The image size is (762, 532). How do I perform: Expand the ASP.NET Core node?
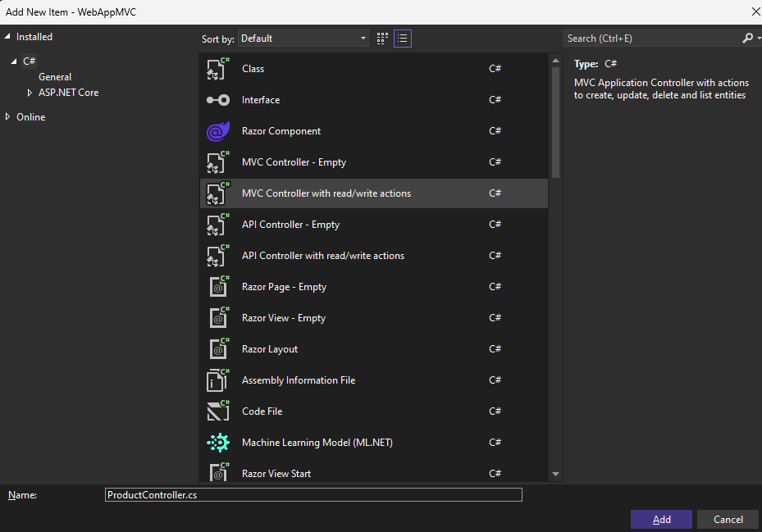[x=30, y=93]
